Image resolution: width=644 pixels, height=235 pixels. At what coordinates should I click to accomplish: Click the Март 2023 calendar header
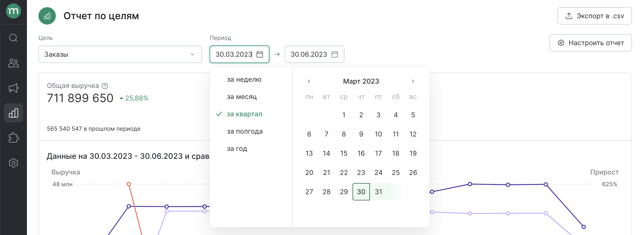(x=361, y=81)
